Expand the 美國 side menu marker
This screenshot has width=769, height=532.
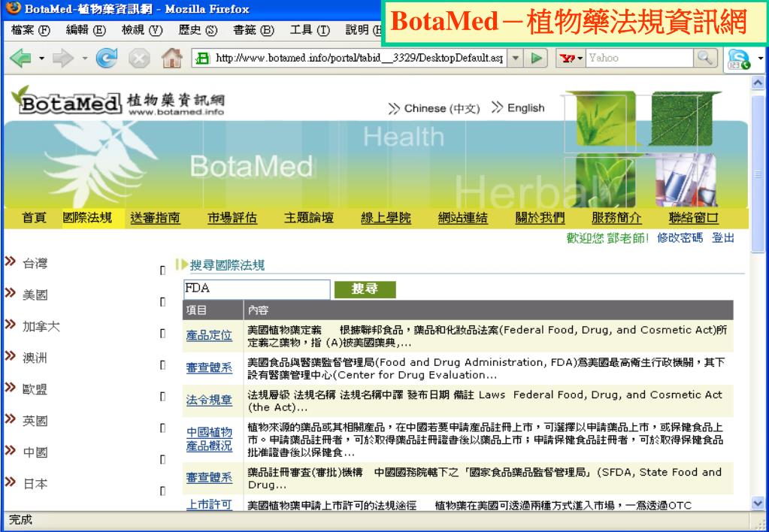(x=163, y=302)
